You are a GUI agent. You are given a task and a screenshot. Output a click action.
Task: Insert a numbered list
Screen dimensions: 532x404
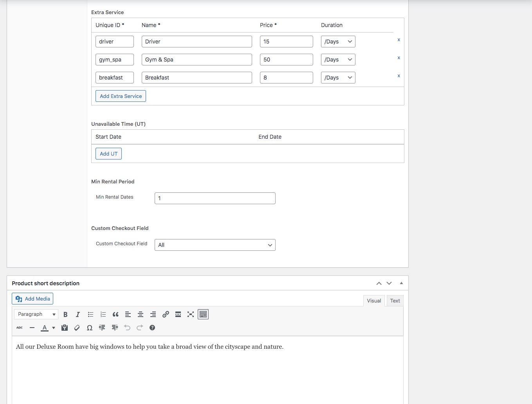pyautogui.click(x=103, y=314)
